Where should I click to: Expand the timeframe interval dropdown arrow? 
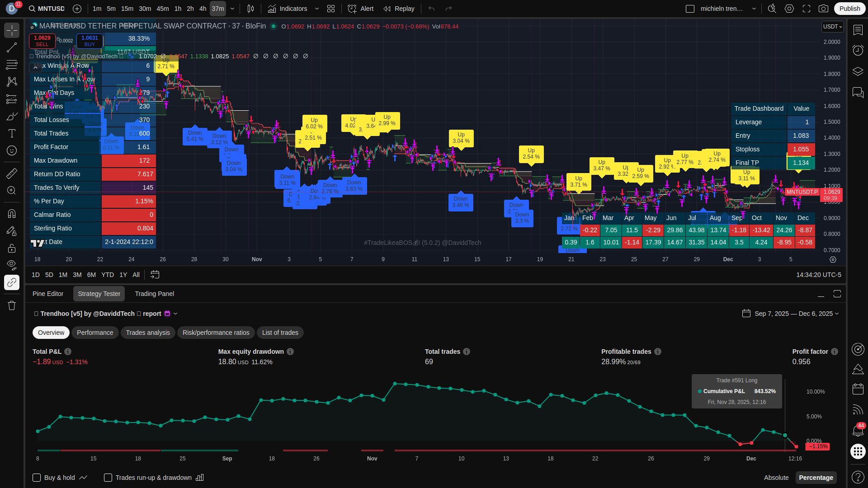232,9
